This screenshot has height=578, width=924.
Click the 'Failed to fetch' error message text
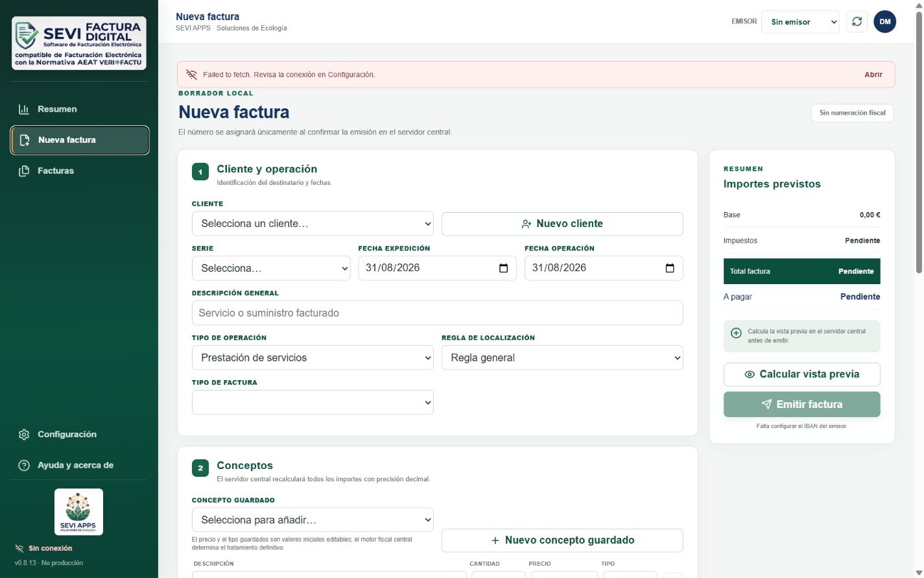click(x=289, y=75)
